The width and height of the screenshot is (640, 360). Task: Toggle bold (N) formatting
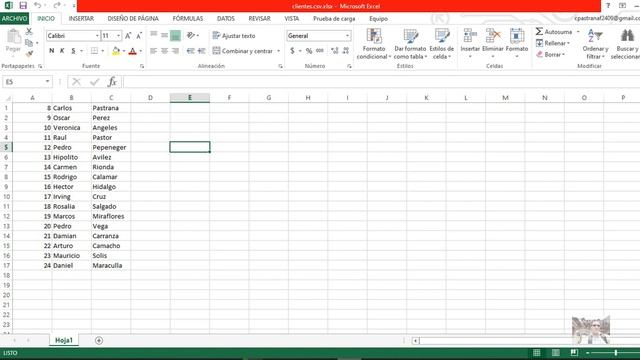coord(51,51)
